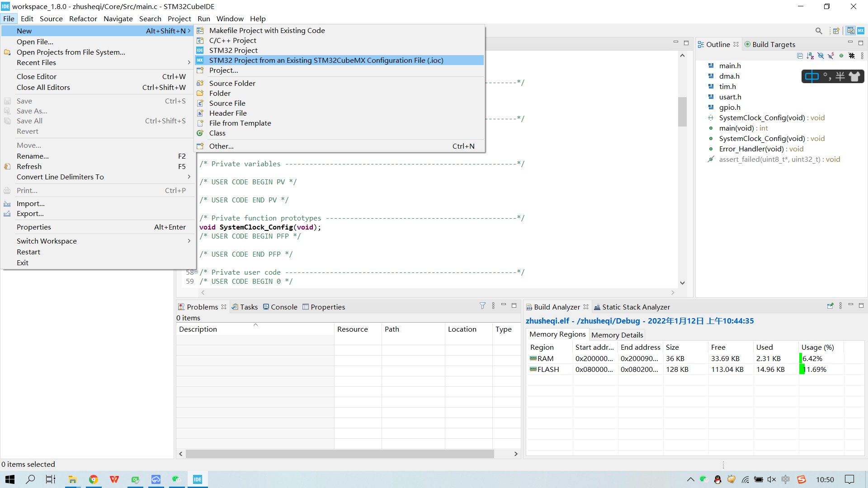Select main(void) in the Outline
Image resolution: width=868 pixels, height=488 pixels.
[x=737, y=128]
